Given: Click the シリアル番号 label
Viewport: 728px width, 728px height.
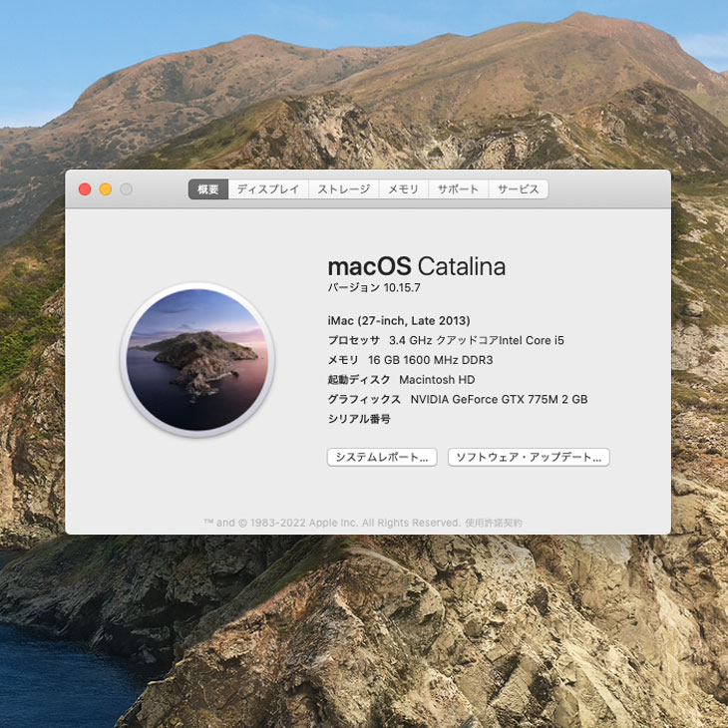Looking at the screenshot, I should (x=359, y=419).
